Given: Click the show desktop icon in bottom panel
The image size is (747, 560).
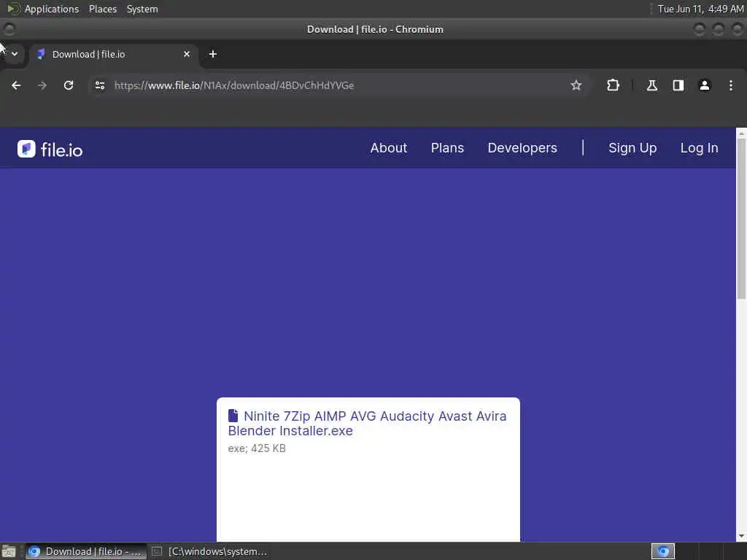Looking at the screenshot, I should pyautogui.click(x=9, y=551).
